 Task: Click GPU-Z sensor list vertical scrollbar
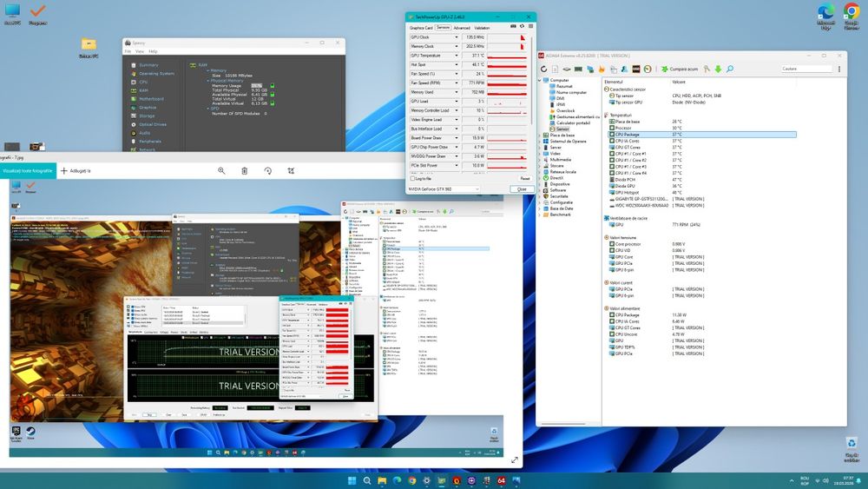(x=531, y=80)
